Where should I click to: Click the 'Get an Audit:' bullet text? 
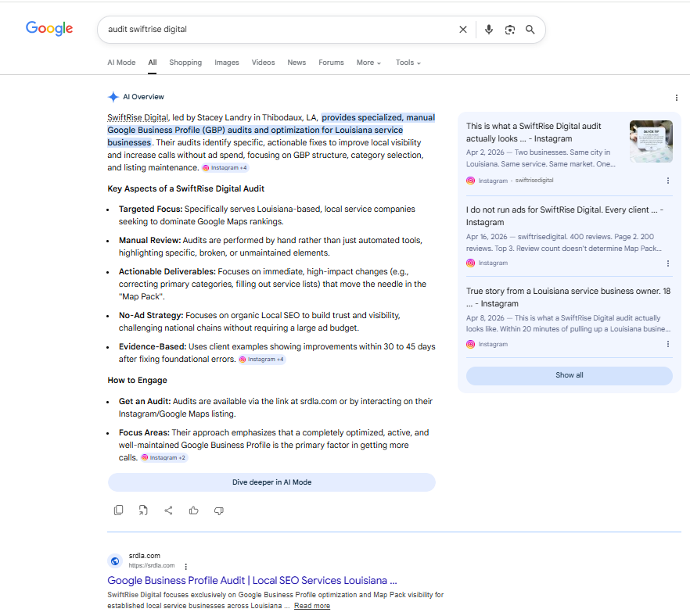coord(145,402)
